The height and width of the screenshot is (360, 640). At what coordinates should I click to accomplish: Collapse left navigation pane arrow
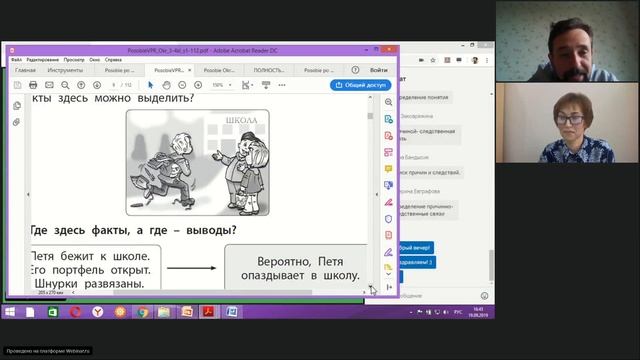click(x=28, y=194)
